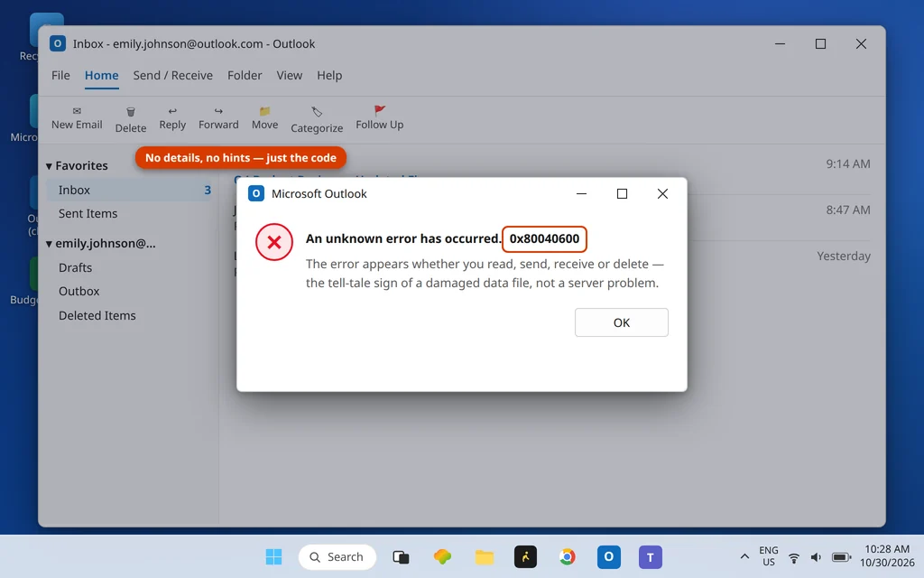Screen dimensions: 924x578
Task: Launch Chrome from the taskbar
Action: point(567,556)
